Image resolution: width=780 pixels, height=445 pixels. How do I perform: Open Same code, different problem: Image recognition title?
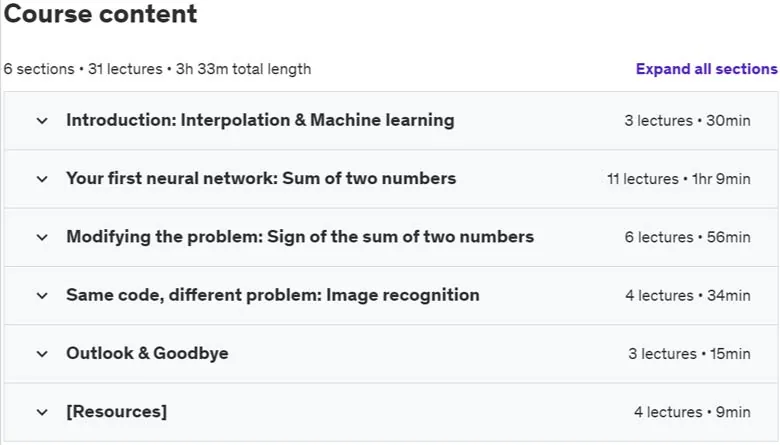click(x=273, y=295)
